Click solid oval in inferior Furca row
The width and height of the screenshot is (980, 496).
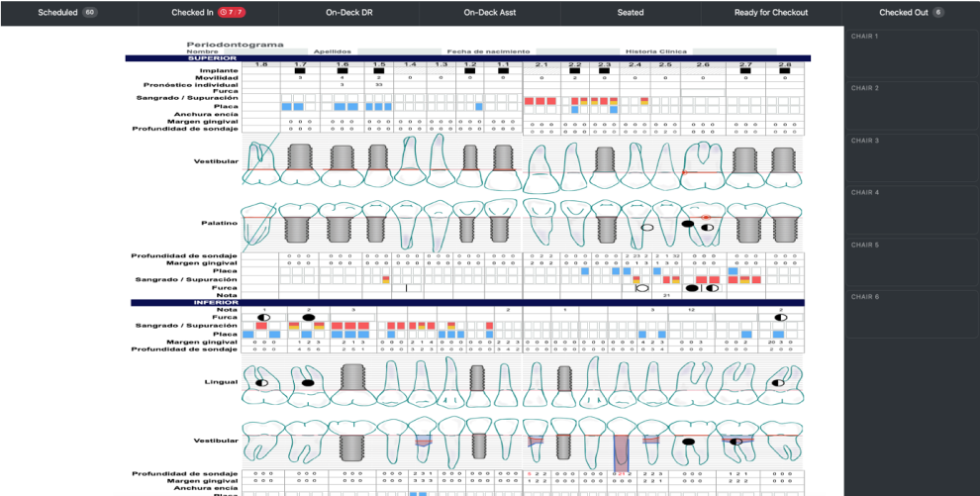pos(308,318)
